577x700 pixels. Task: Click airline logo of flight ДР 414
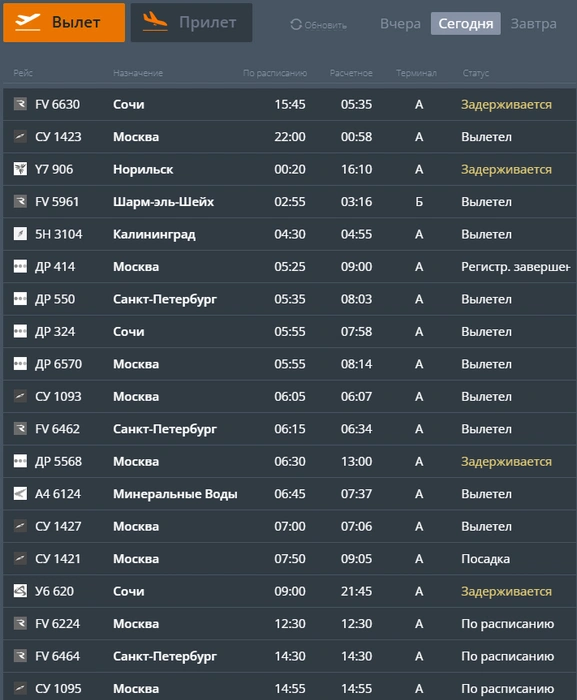tap(20, 266)
